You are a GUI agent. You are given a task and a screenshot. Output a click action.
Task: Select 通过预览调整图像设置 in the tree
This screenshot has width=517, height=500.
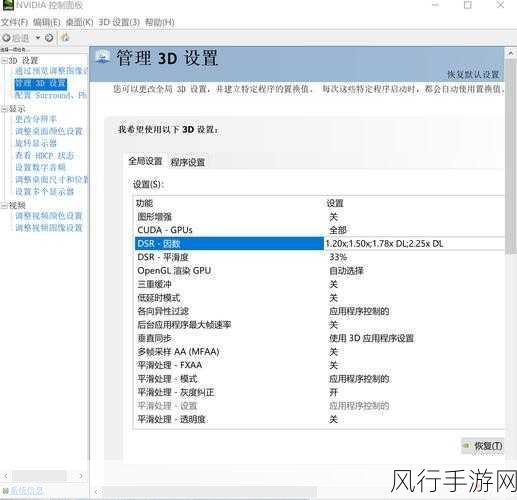coord(51,71)
